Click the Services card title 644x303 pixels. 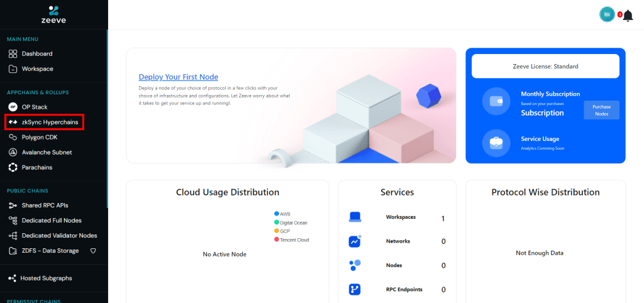point(397,192)
